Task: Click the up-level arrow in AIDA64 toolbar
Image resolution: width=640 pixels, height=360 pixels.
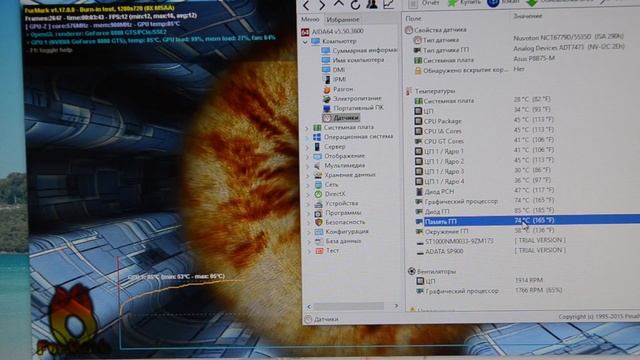Action: click(x=338, y=4)
